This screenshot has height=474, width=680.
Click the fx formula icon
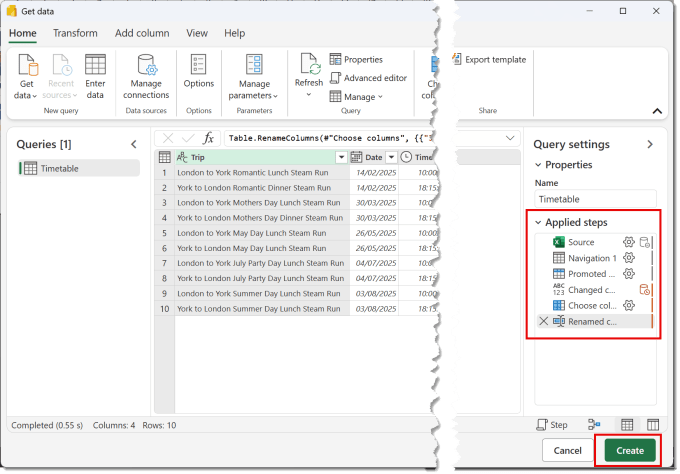pos(209,138)
